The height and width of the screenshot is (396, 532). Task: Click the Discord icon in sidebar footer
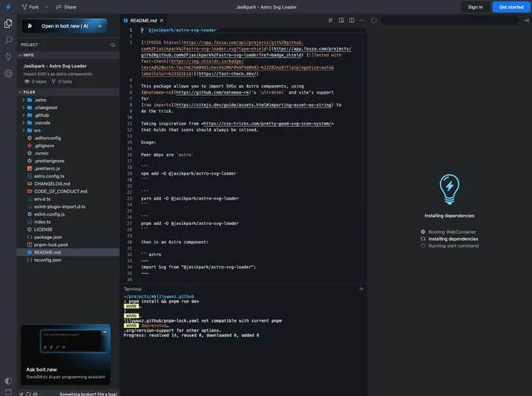(36, 394)
